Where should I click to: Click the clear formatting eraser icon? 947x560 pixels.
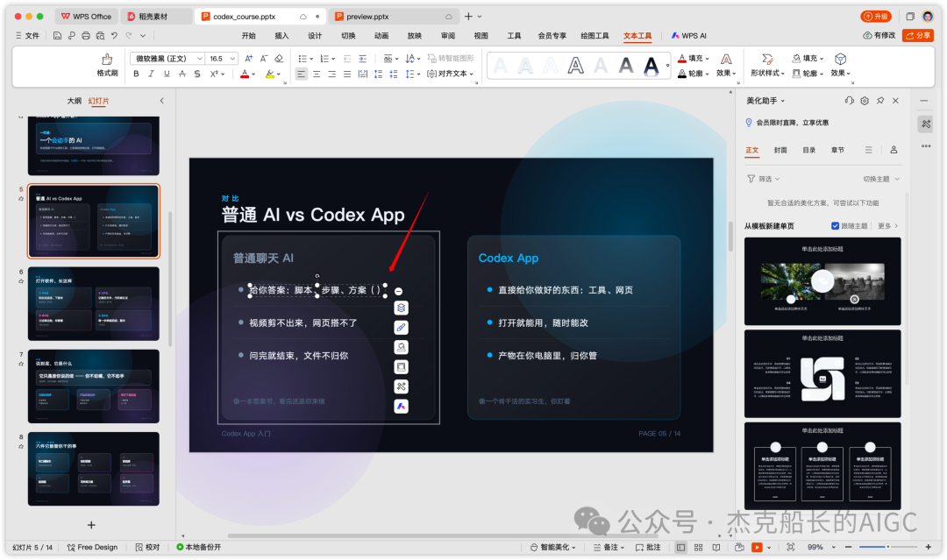click(279, 59)
